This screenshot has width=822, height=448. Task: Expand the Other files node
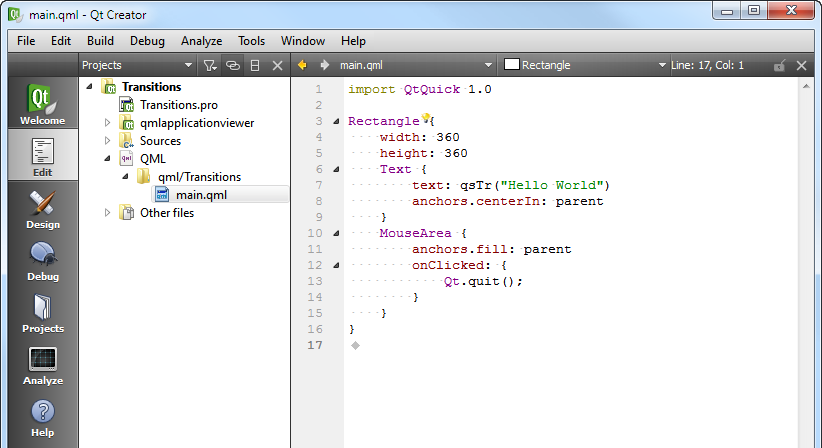(107, 212)
